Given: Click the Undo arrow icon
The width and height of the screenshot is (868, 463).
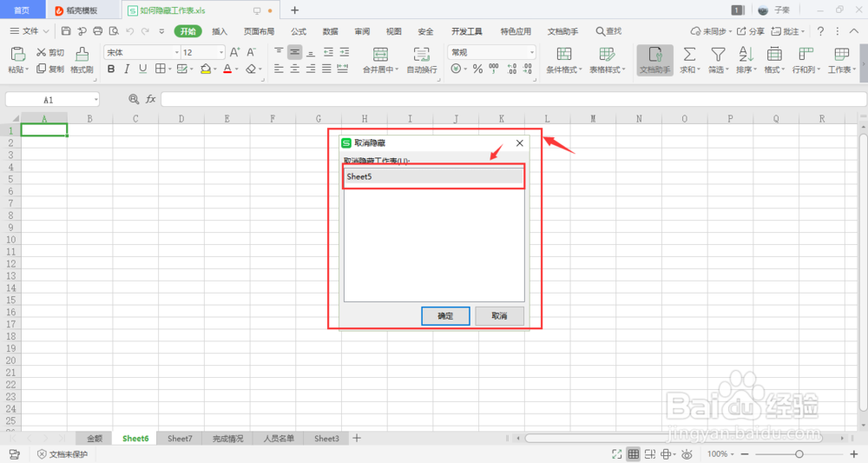Looking at the screenshot, I should pyautogui.click(x=129, y=31).
